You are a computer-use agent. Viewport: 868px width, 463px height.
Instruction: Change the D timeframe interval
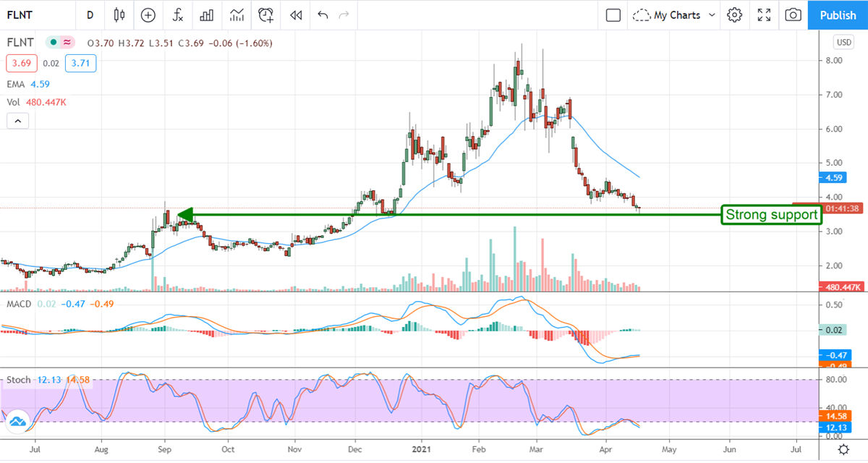coord(90,14)
